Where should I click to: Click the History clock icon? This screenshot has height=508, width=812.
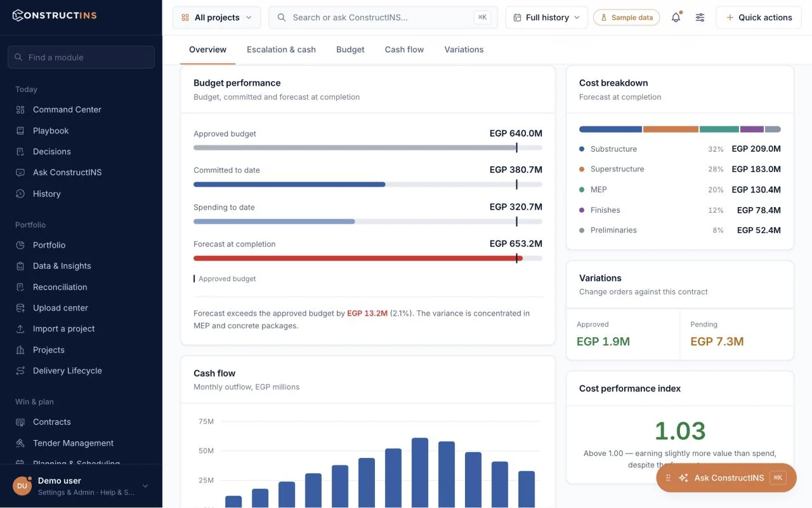point(20,194)
